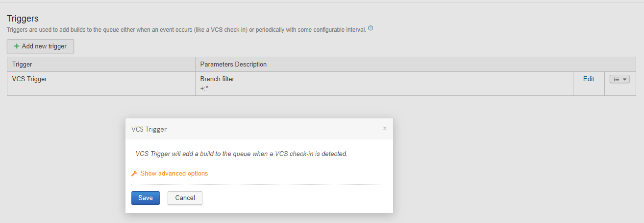Click the Branch filter description text
Screen dimensions: 644x223
[x=218, y=79]
